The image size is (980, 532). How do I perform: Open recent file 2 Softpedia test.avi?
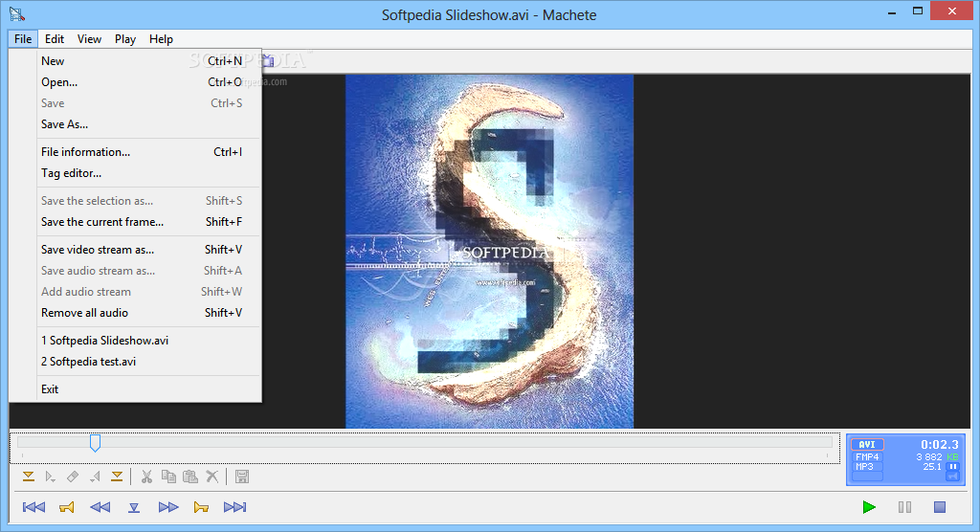click(148, 362)
